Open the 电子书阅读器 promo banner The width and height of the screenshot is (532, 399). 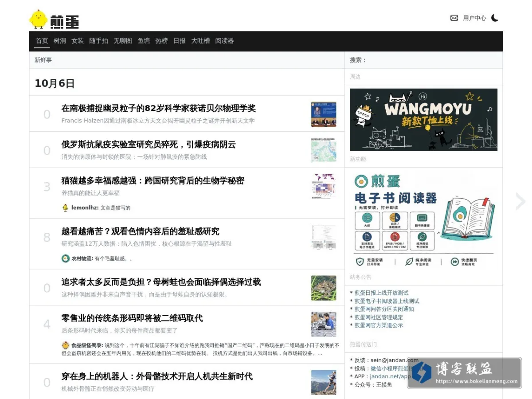point(423,220)
